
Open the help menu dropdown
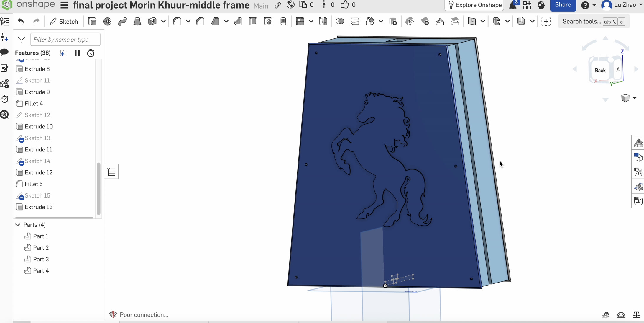pyautogui.click(x=588, y=5)
